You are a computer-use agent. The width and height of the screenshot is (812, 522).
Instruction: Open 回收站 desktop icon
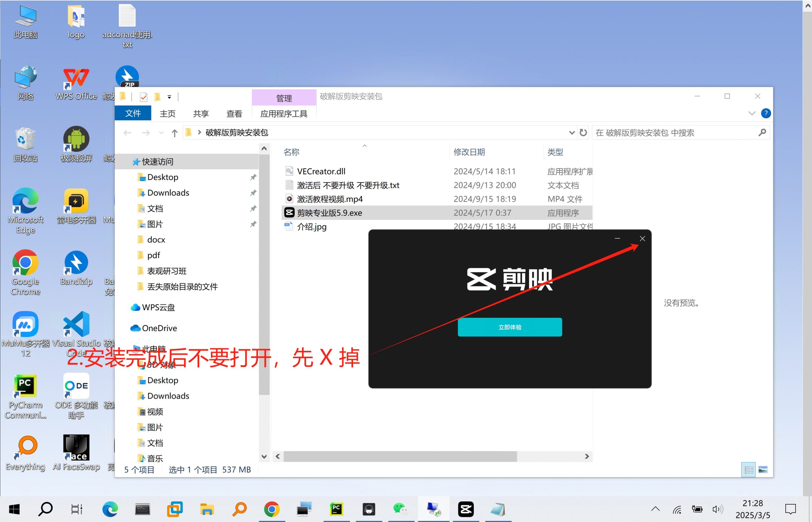[x=25, y=145]
